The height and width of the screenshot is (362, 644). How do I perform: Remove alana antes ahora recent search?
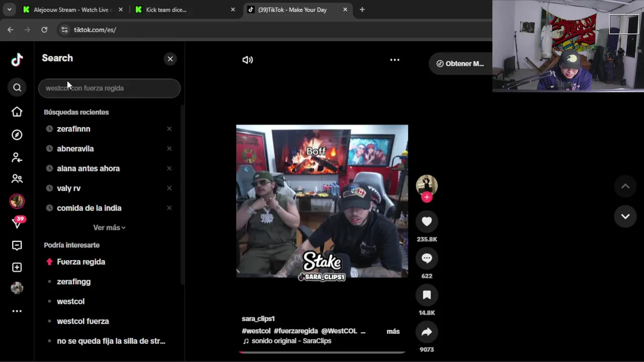coord(169,168)
